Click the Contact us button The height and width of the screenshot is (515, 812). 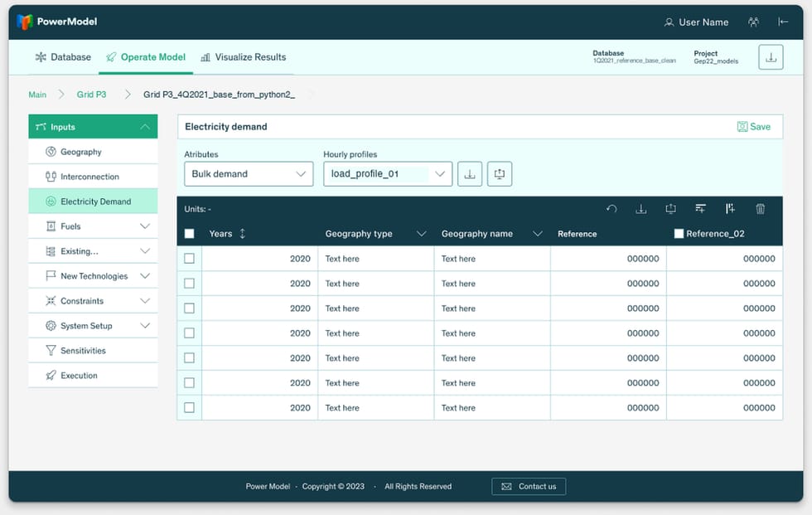tap(529, 487)
